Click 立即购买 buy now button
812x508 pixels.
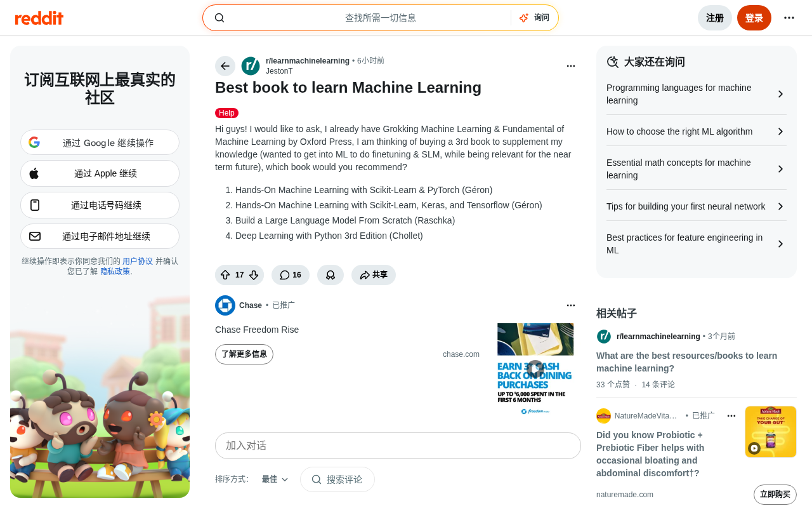pyautogui.click(x=775, y=495)
